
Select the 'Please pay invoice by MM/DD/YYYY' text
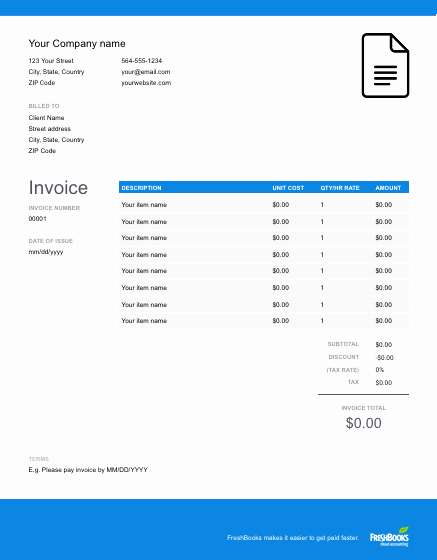tap(95, 470)
